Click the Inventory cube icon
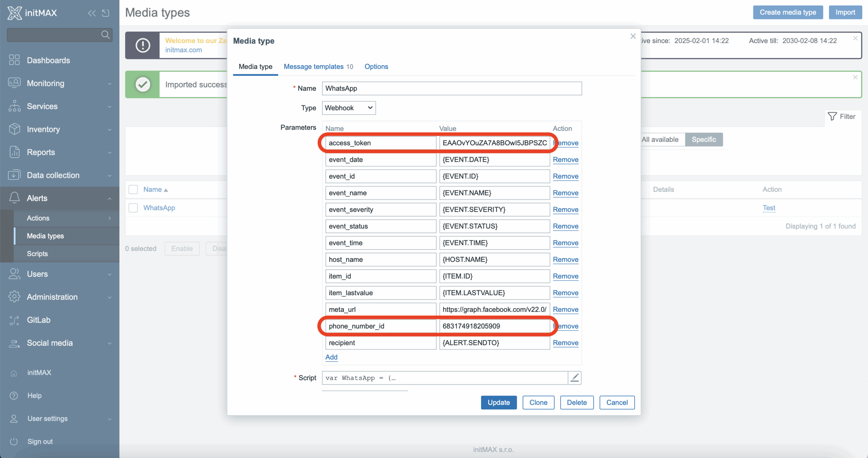868x458 pixels. (14, 129)
